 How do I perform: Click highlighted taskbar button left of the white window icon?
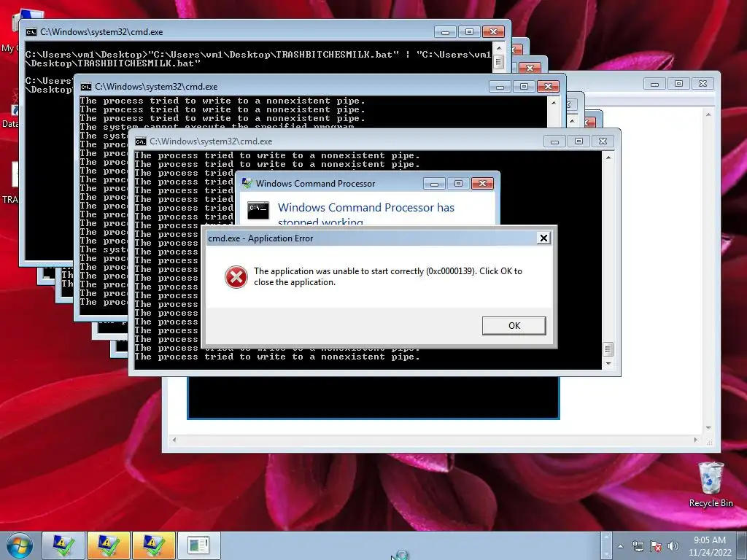point(154,545)
